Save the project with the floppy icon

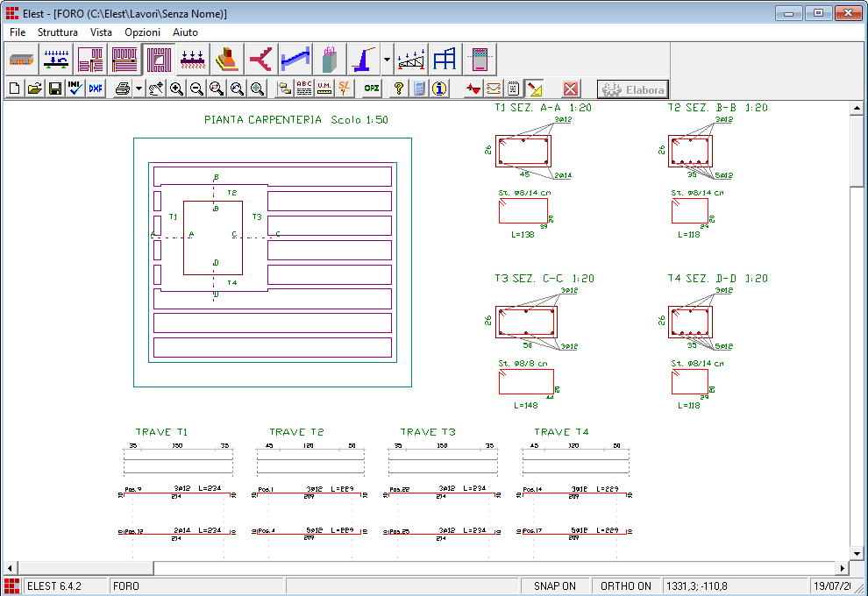(x=55, y=89)
